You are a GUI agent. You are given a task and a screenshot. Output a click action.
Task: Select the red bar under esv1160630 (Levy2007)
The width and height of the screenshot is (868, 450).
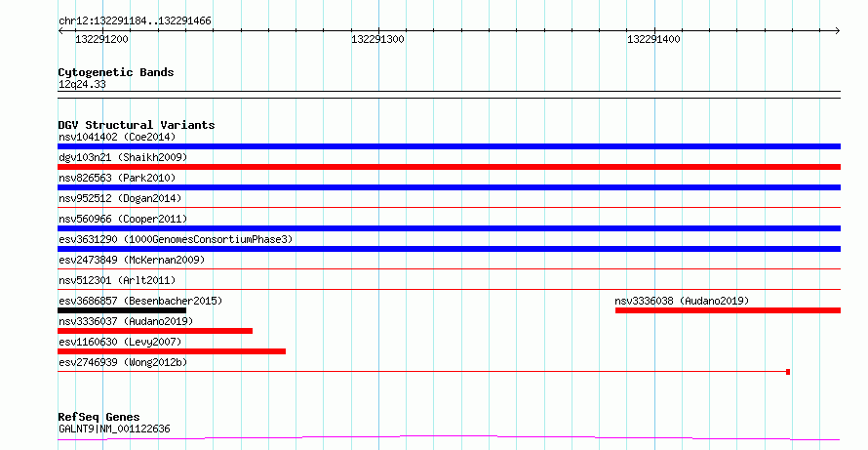(172, 351)
